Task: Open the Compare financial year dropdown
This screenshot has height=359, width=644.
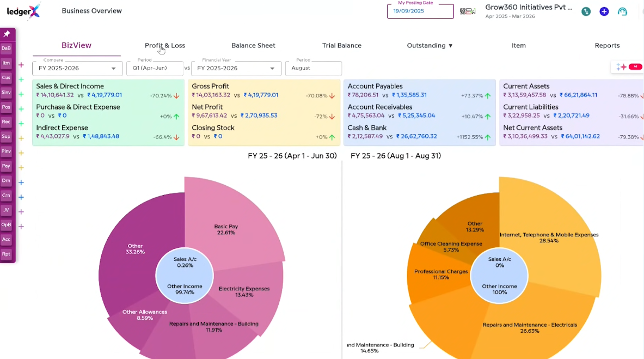Action: [76, 68]
